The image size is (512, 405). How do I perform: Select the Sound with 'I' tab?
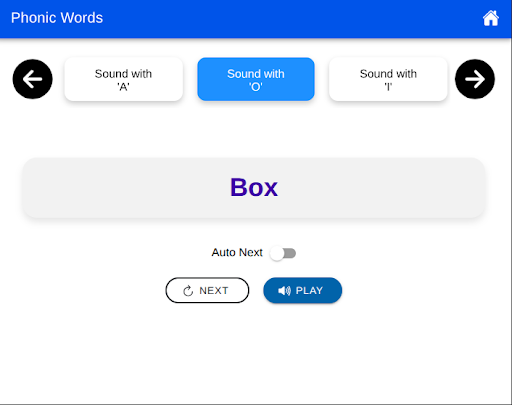[x=388, y=79]
